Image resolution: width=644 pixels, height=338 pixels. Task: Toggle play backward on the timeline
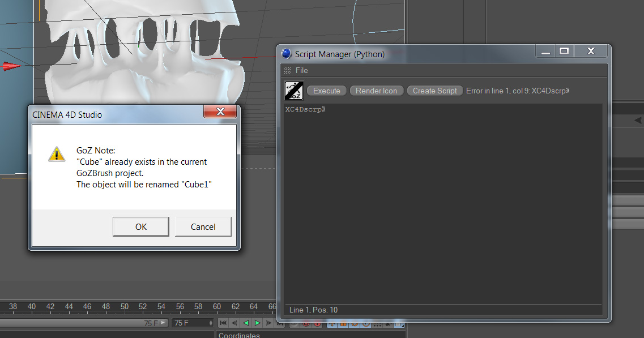(x=245, y=322)
